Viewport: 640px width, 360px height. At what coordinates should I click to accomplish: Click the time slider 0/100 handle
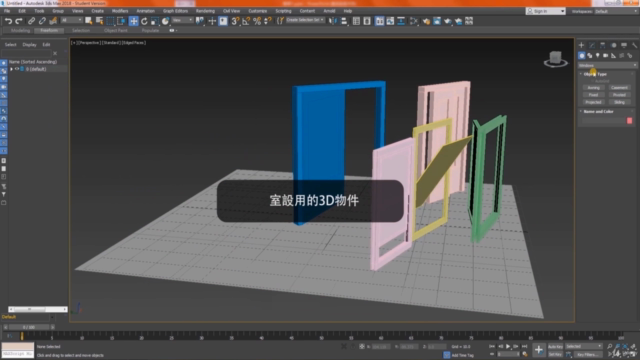(x=29, y=327)
